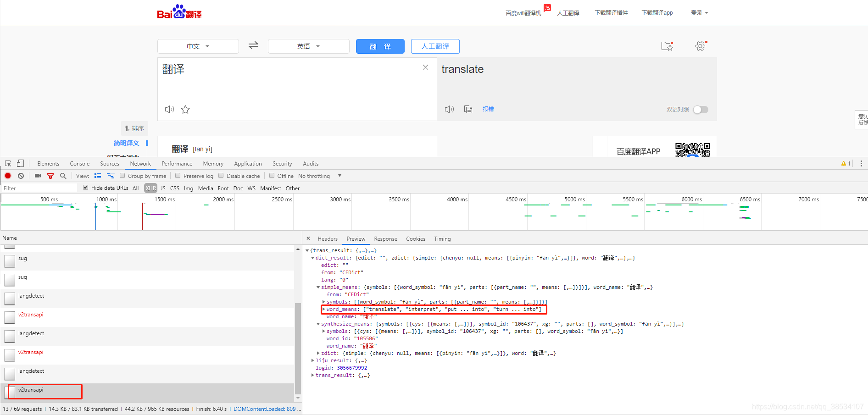Open the Headers tab of request
Image resolution: width=868 pixels, height=415 pixels.
(328, 239)
